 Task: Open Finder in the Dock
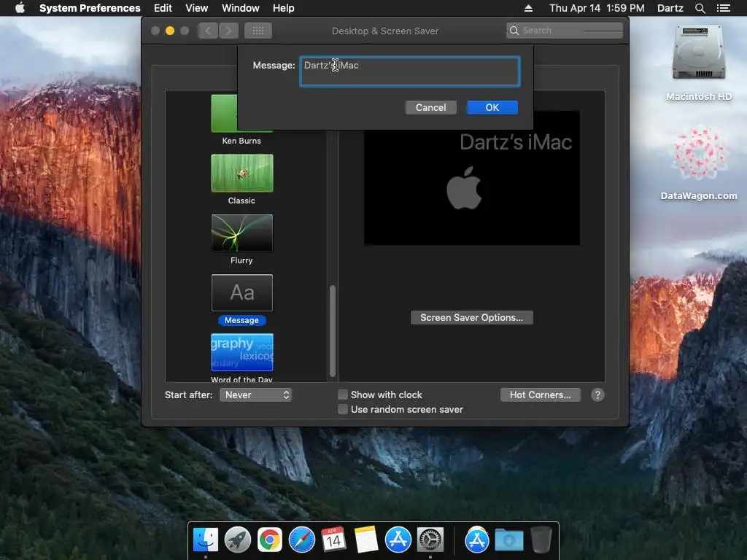coord(205,540)
